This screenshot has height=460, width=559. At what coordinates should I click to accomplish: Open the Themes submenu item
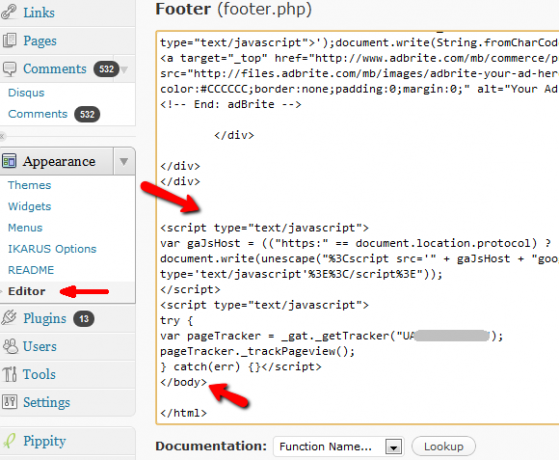click(x=30, y=185)
